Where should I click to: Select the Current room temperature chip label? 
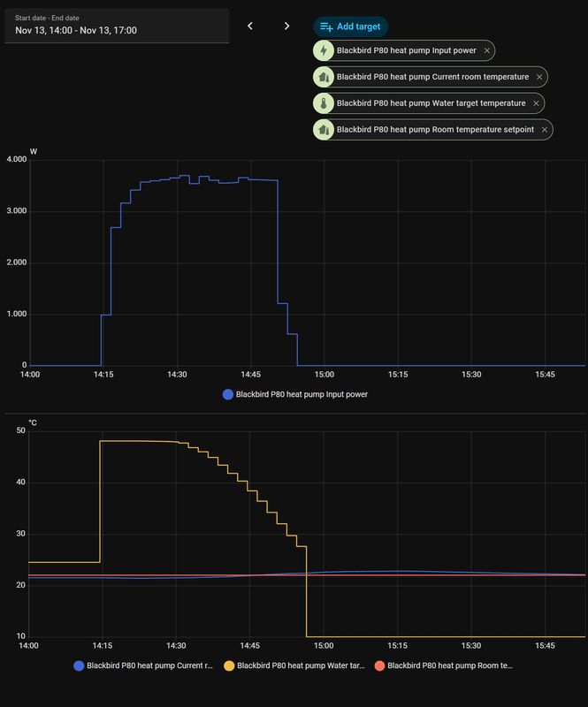click(432, 77)
